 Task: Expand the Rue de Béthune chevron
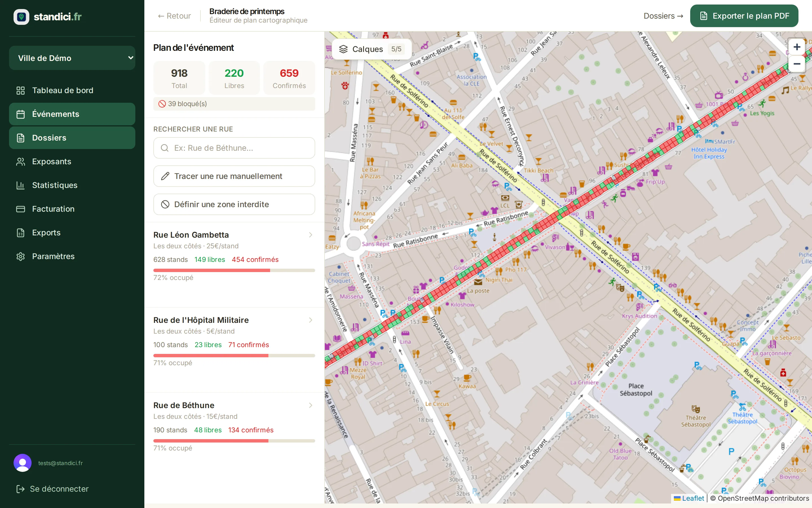pyautogui.click(x=311, y=406)
